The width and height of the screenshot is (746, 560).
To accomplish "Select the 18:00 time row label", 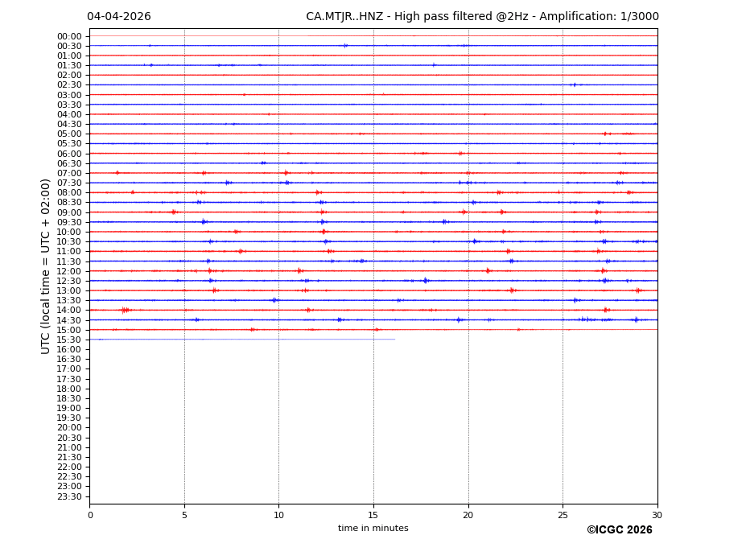I will [x=69, y=389].
